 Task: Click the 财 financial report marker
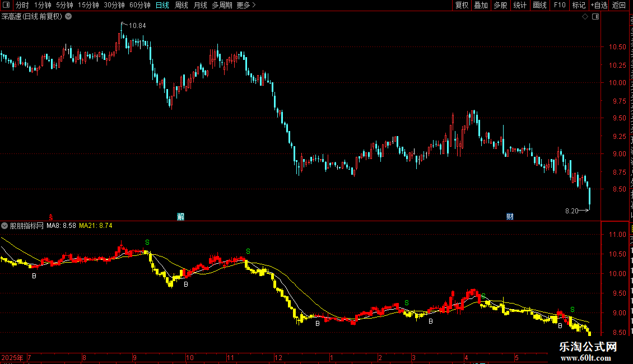(510, 217)
